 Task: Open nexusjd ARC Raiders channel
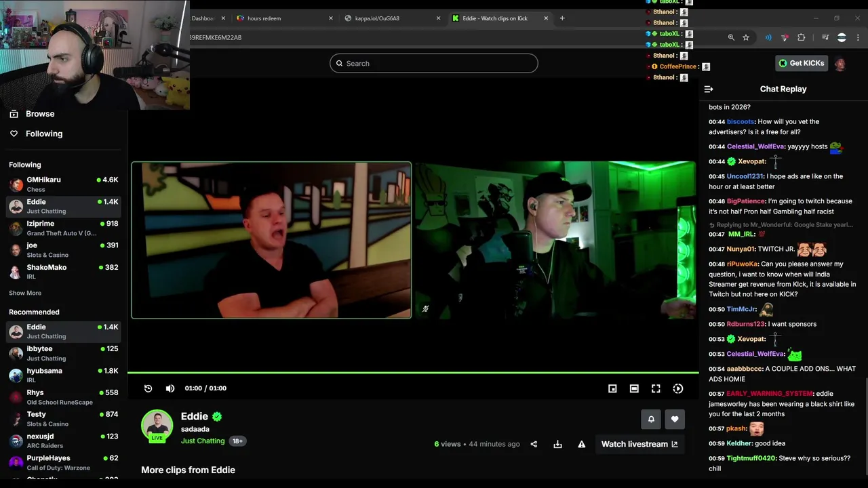coord(64,441)
